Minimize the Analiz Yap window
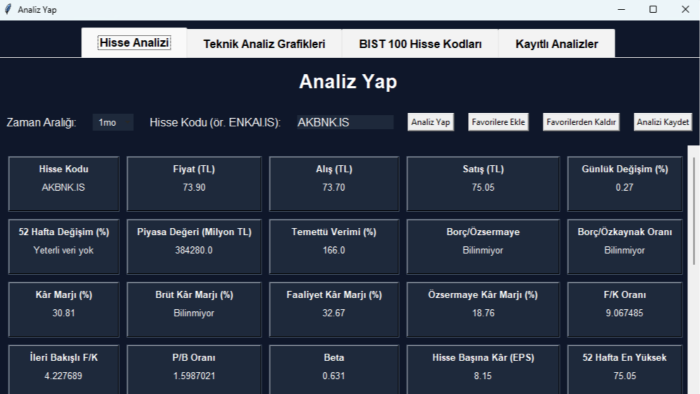This screenshot has width=700, height=394. tap(621, 9)
